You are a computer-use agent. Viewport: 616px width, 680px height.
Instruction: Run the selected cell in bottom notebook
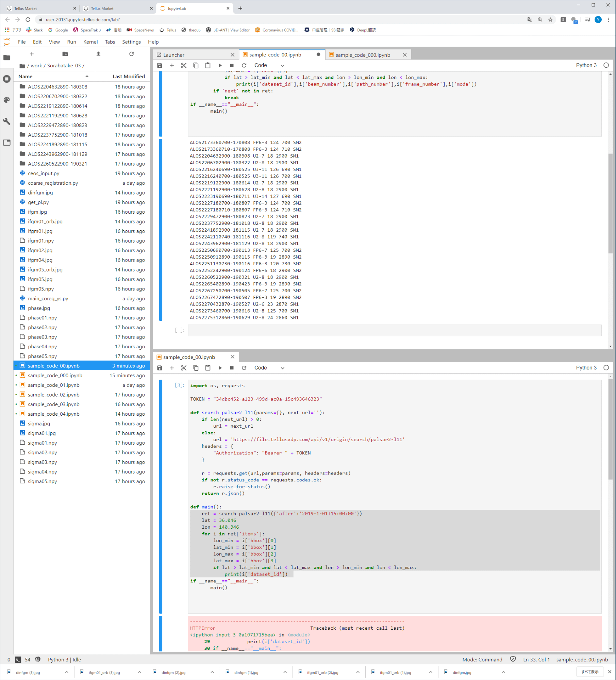pyautogui.click(x=220, y=368)
